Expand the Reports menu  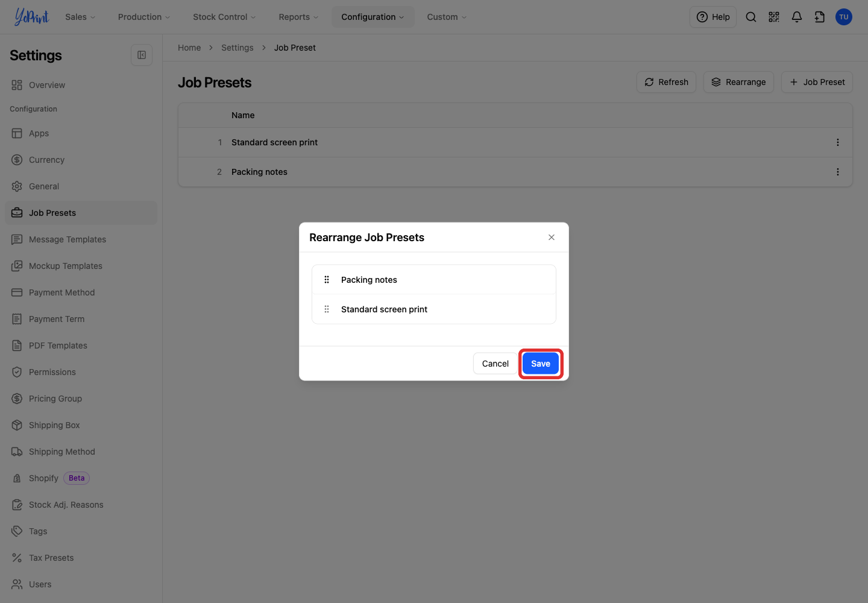pos(298,17)
